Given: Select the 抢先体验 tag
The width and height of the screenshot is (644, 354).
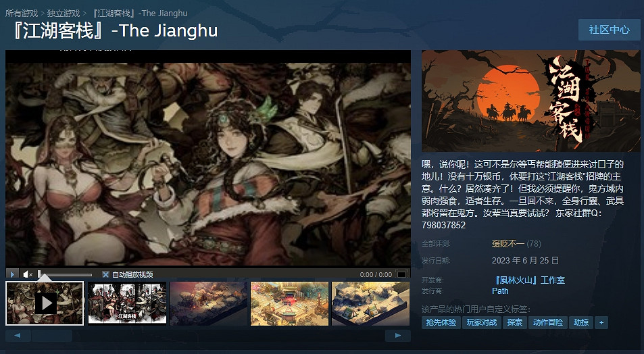Looking at the screenshot, I should coord(441,322).
